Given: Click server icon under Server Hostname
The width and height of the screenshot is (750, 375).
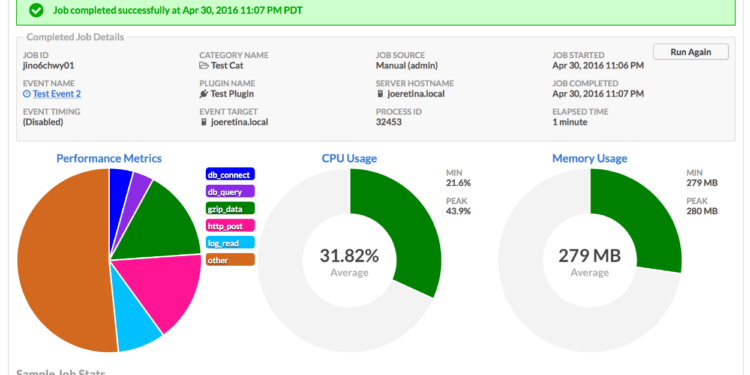Looking at the screenshot, I should [380, 94].
